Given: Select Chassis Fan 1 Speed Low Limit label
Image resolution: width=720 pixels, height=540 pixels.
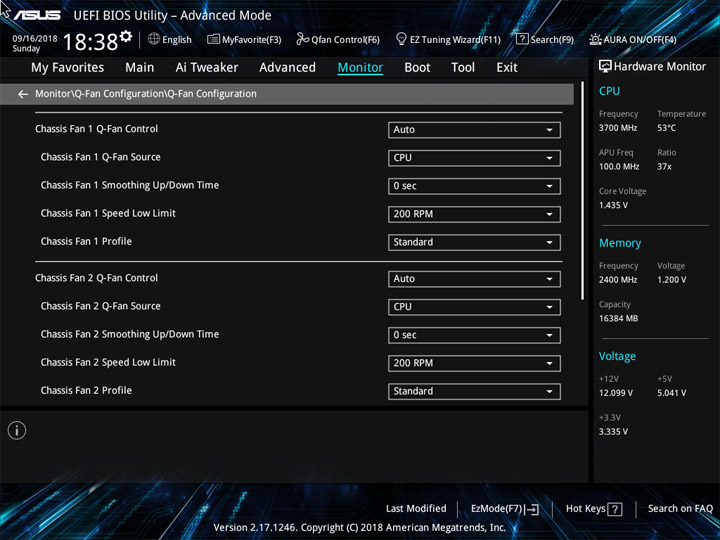Looking at the screenshot, I should 108,213.
